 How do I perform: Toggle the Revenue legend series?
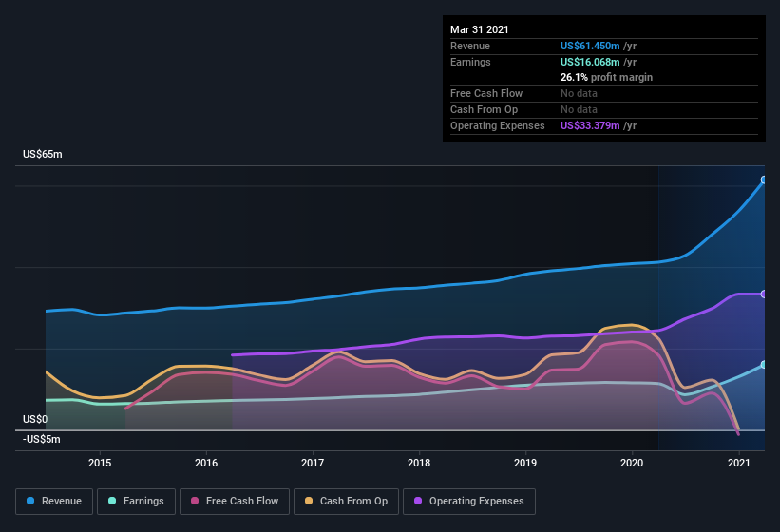[x=54, y=502]
